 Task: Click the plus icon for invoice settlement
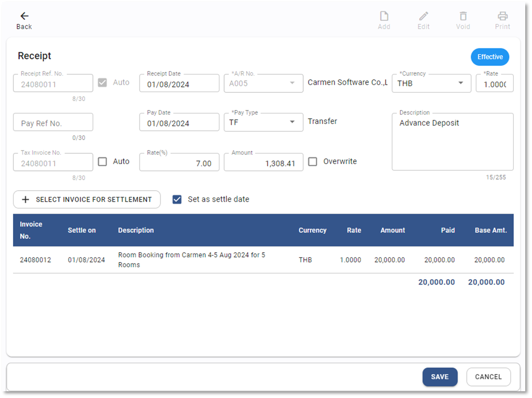point(25,200)
